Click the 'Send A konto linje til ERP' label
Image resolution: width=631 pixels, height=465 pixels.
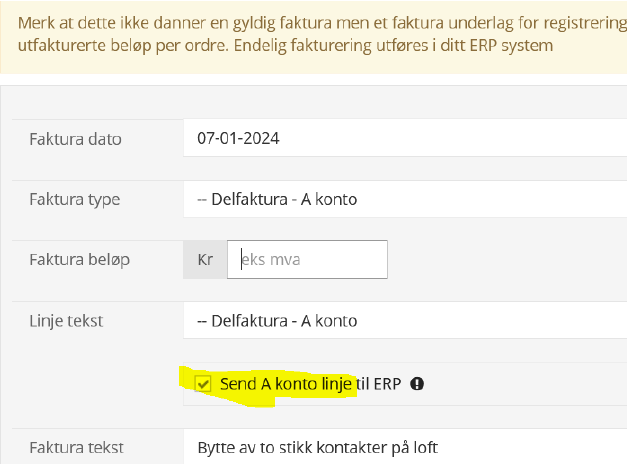click(x=310, y=384)
